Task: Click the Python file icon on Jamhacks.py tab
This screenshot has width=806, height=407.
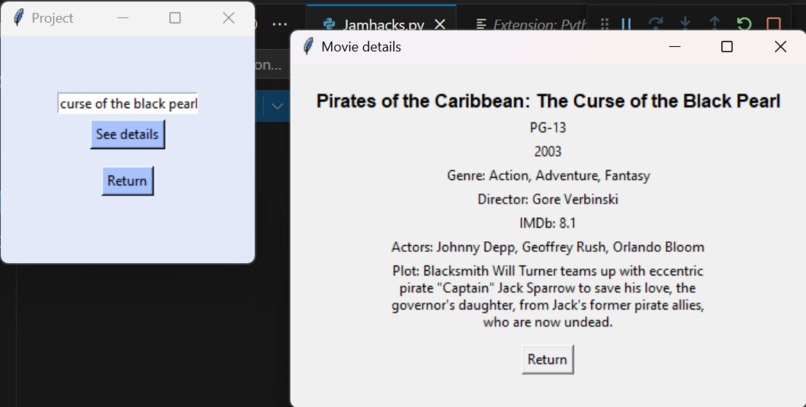Action: 329,24
